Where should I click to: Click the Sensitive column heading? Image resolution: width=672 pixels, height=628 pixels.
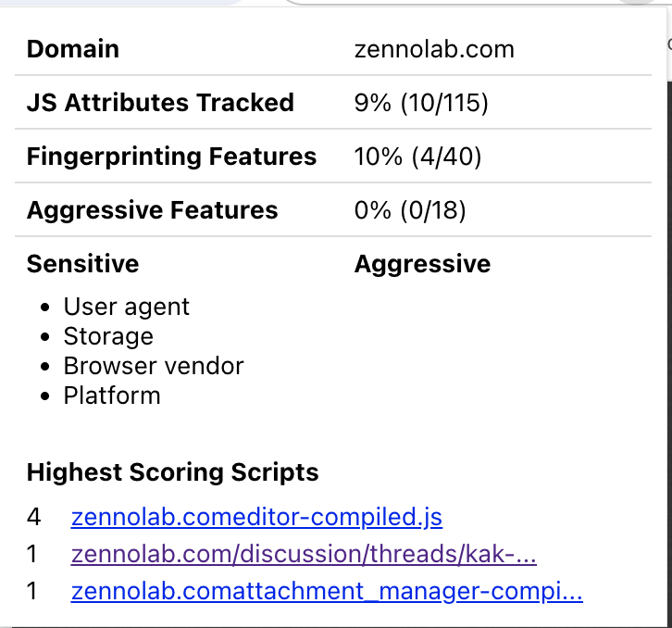coord(82,264)
